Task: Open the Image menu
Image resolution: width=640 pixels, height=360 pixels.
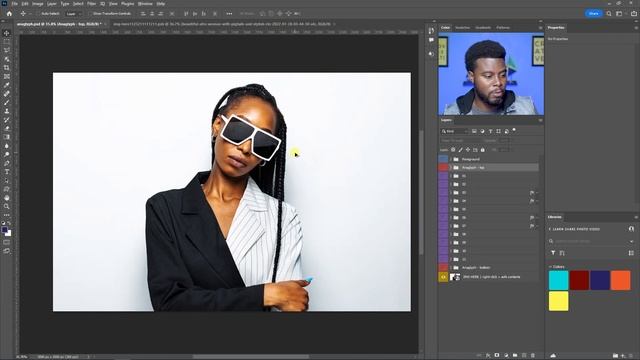Action: pos(38,4)
